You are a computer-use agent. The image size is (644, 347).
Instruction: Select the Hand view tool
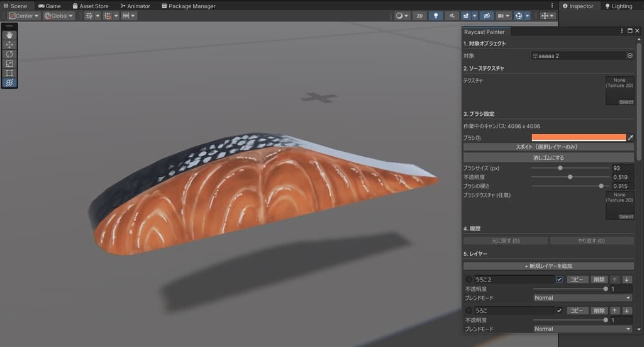tap(9, 35)
